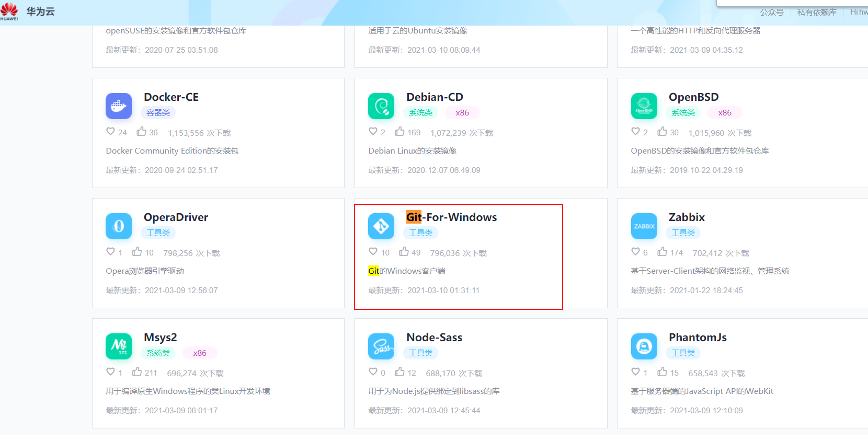Select description 'Debian Linux的安装镜像'
Image resolution: width=868 pixels, height=442 pixels.
click(412, 151)
